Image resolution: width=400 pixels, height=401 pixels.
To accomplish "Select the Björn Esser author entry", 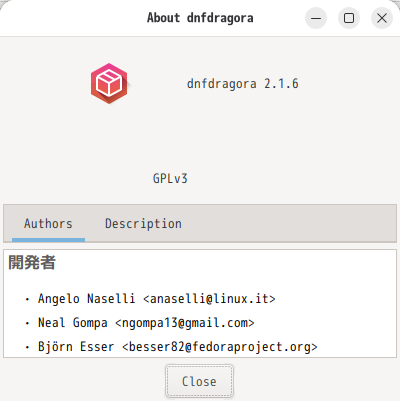I will click(x=178, y=347).
